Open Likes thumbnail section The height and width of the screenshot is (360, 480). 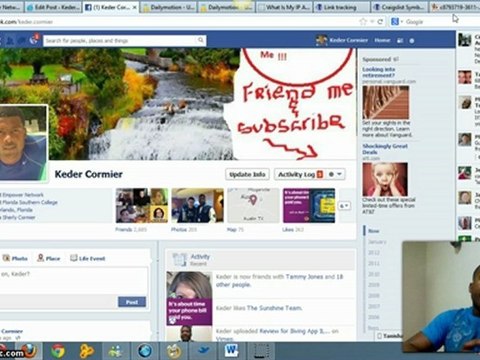[309, 206]
